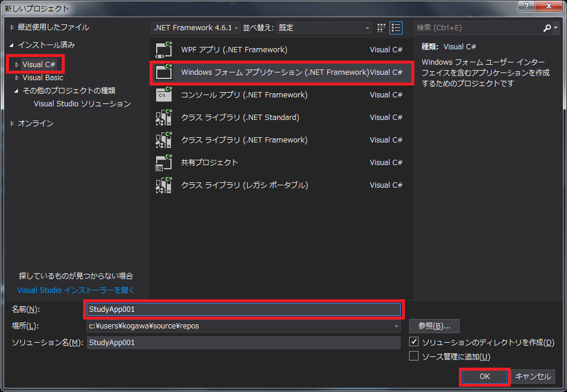Viewport: 567px width, 392px height.
Task: Open Visual Studio インストーラーを開く link
Action: (x=76, y=290)
